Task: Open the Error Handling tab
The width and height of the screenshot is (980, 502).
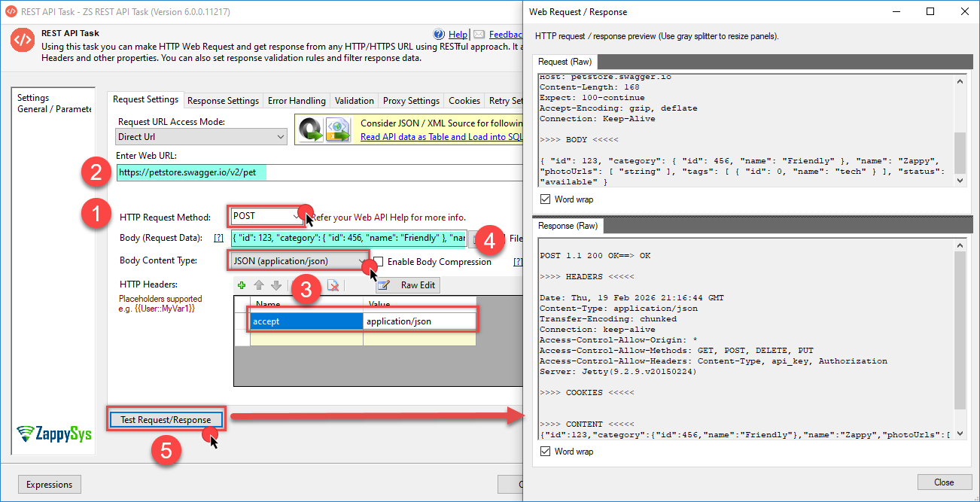Action: tap(297, 101)
